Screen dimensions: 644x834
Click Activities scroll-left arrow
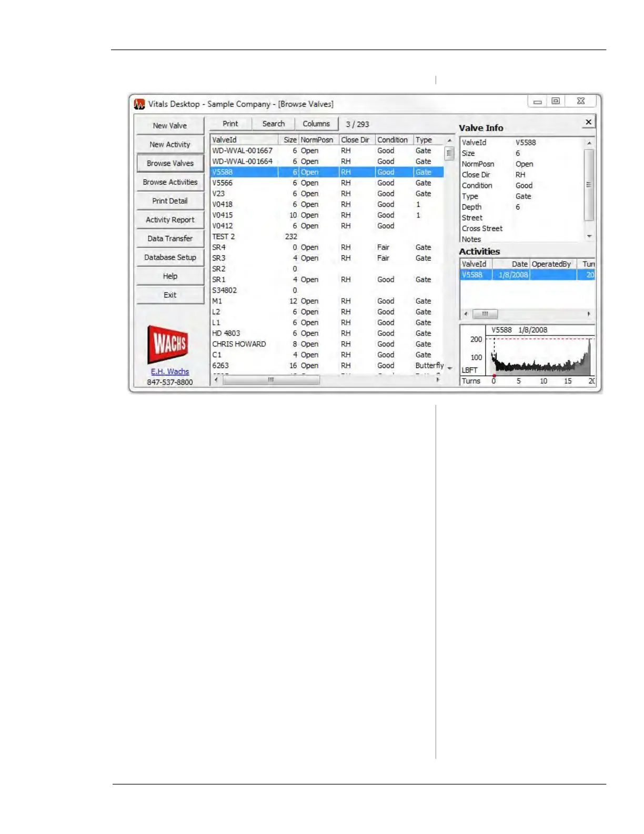tap(466, 314)
